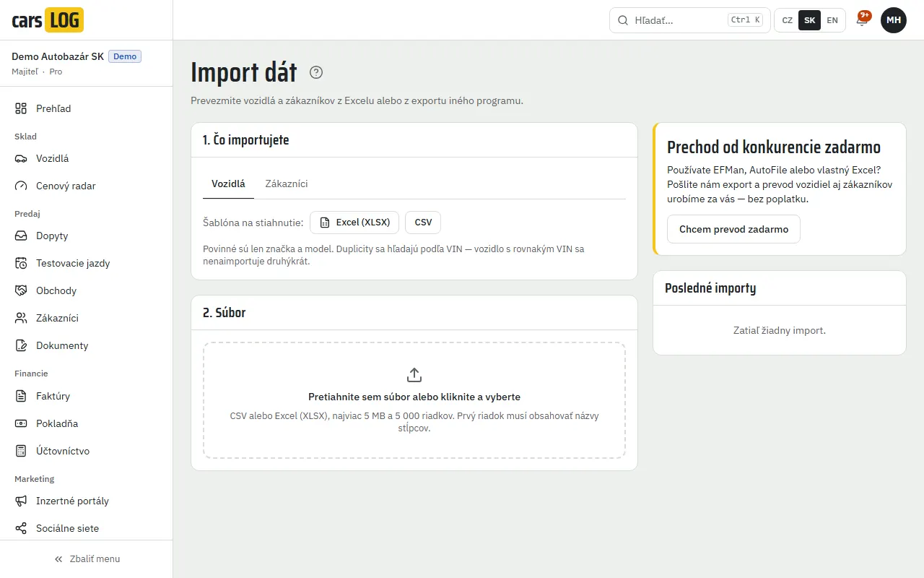Click the Inzertné portály megaphone icon
The image size is (924, 578).
(x=21, y=501)
